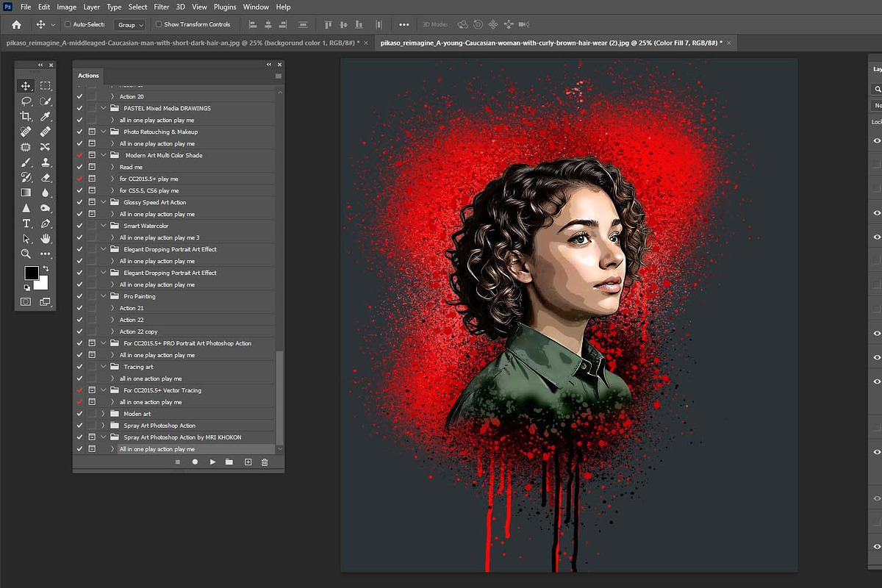Select the Quick Selection tool
Viewport: 882px width, 588px height.
coord(46,101)
